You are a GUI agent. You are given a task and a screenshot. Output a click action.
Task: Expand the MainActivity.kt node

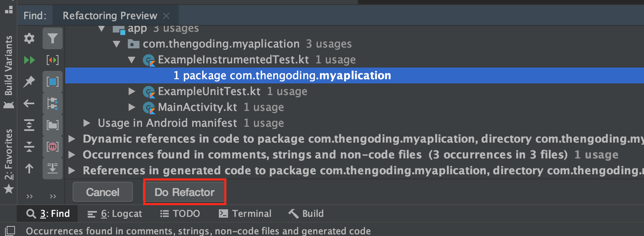132,107
